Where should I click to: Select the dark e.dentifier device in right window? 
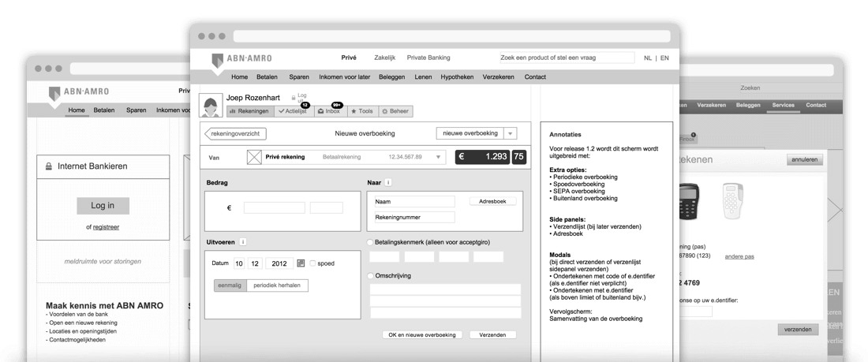tap(689, 201)
